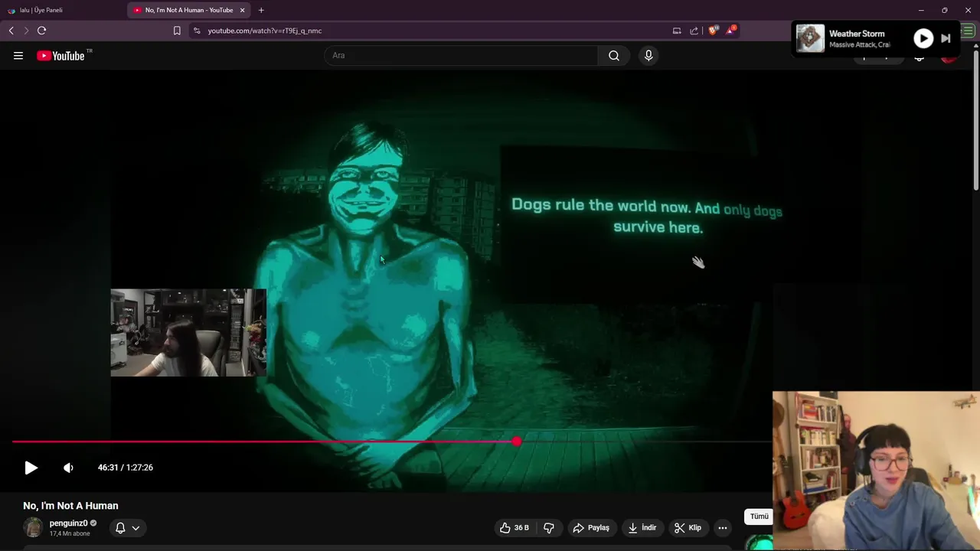Mute the video with speaker icon
Screen dimensions: 980x551
(x=68, y=468)
